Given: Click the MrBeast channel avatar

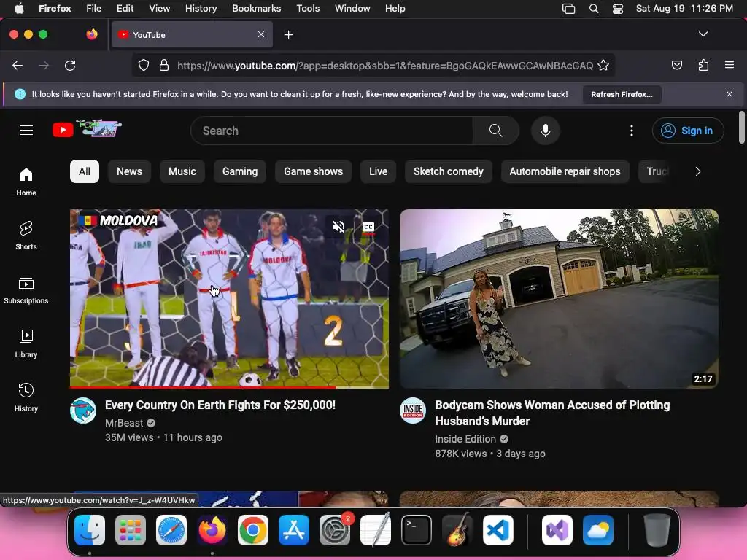Looking at the screenshot, I should [x=83, y=411].
